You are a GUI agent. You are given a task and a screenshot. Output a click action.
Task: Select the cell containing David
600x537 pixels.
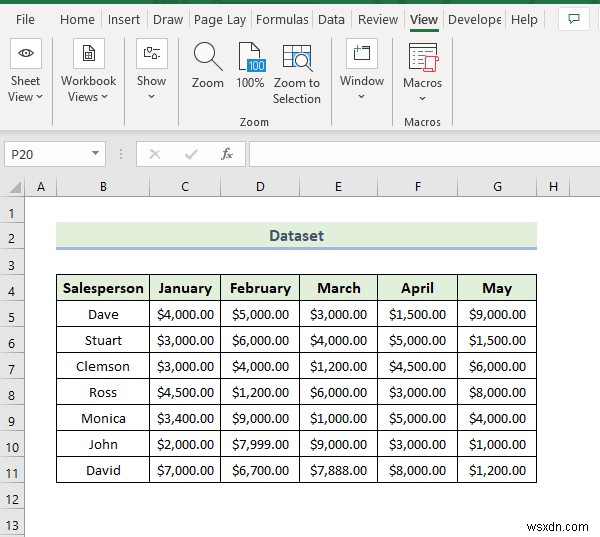[x=103, y=470]
